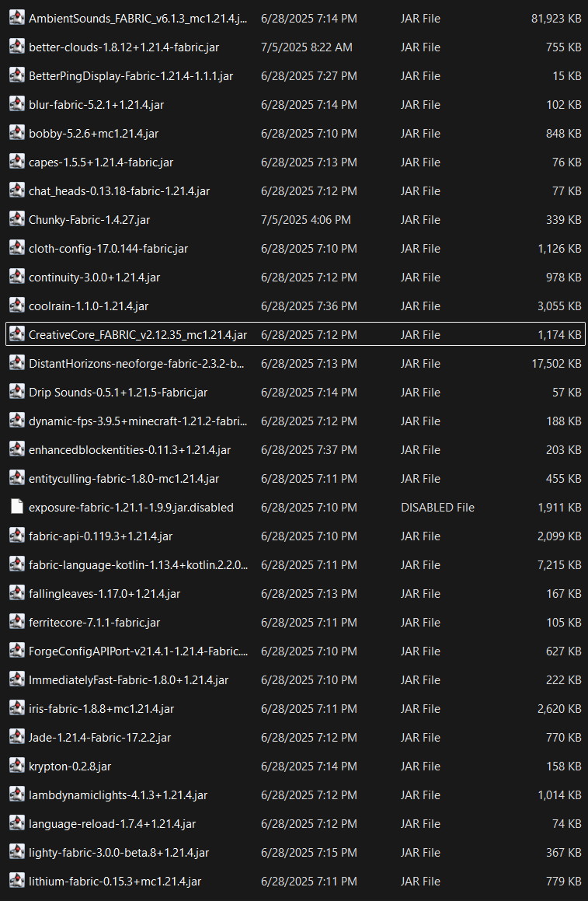Select the iris-fabric-1.8.8+mc1.21.4.jar icon
The image size is (588, 901).
coord(17,708)
